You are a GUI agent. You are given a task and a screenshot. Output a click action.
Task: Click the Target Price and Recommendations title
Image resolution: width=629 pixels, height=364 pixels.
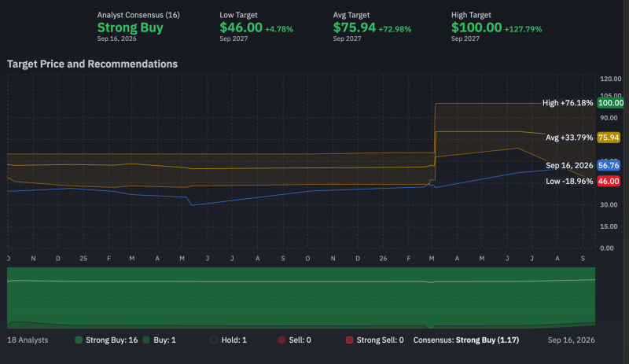click(x=92, y=64)
